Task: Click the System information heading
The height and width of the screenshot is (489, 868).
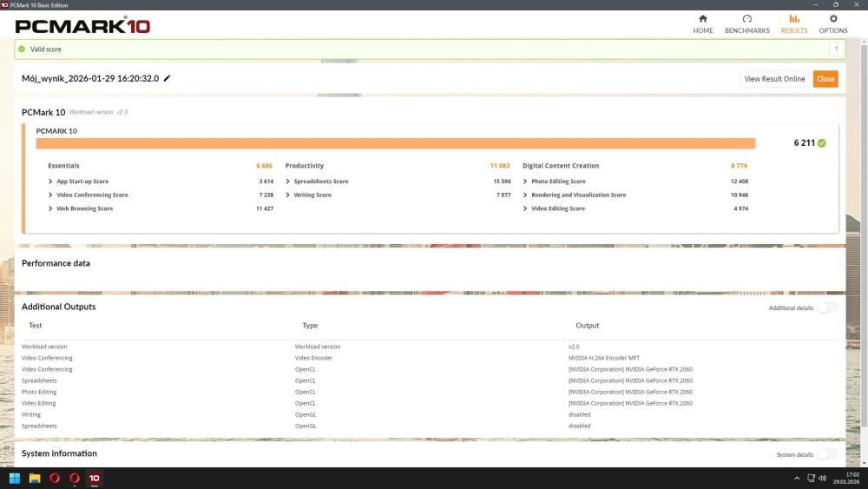Action: (x=59, y=453)
